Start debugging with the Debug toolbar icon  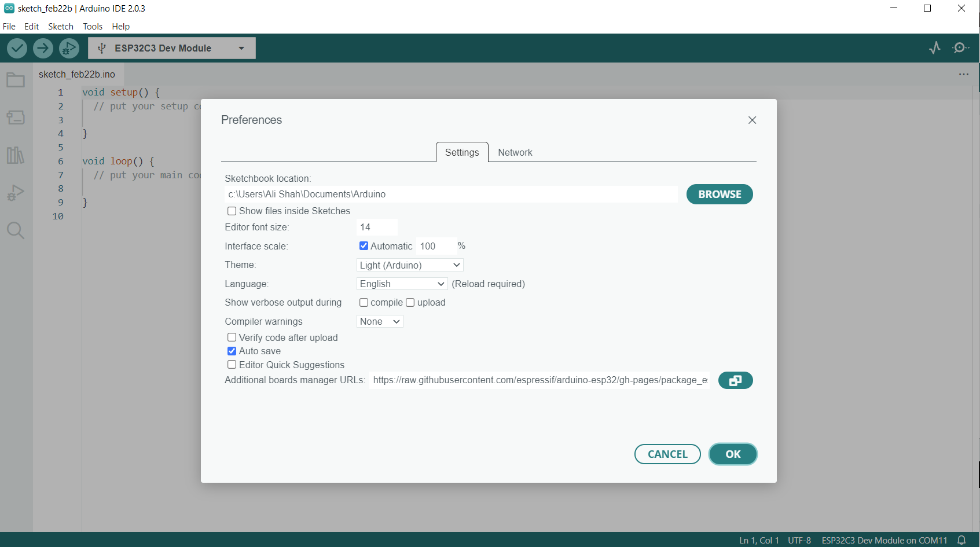coord(69,48)
